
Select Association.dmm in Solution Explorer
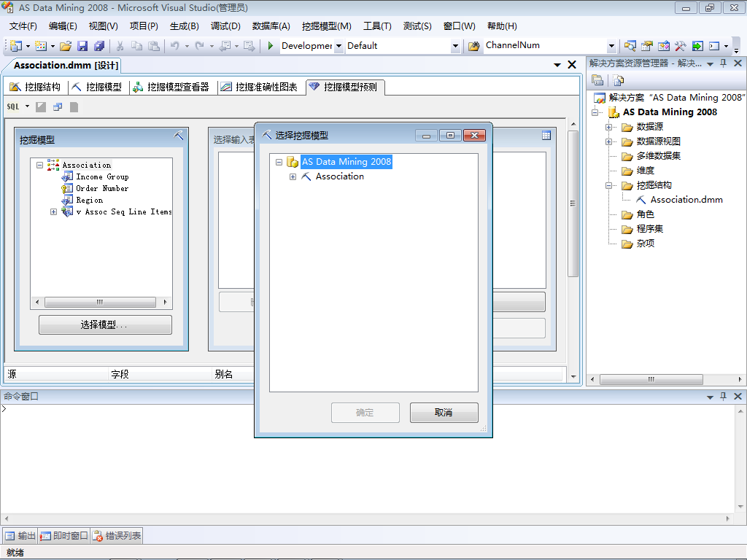click(686, 200)
